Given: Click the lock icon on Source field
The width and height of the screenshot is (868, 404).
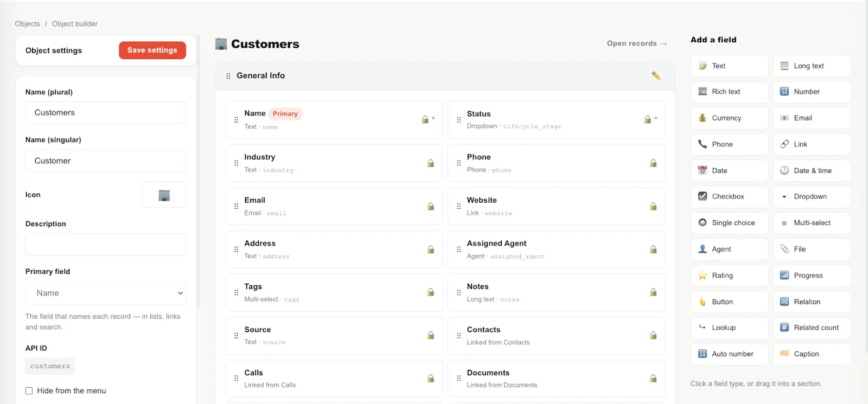Looking at the screenshot, I should click(x=431, y=336).
